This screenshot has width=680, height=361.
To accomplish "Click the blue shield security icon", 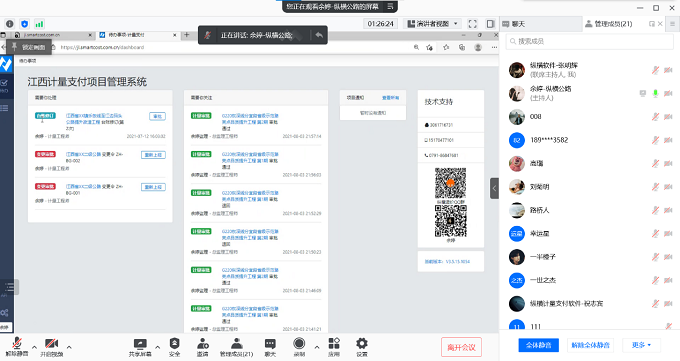I will pos(25,24).
